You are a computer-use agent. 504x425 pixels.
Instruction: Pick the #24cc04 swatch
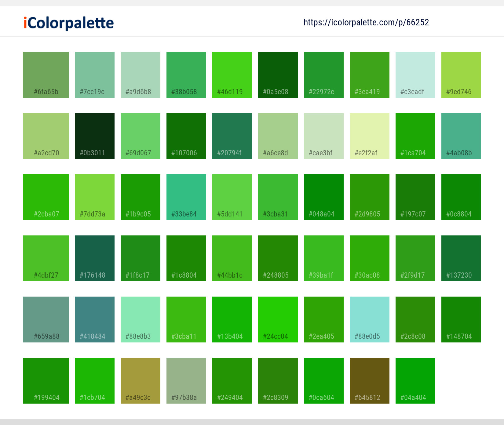coord(278,320)
